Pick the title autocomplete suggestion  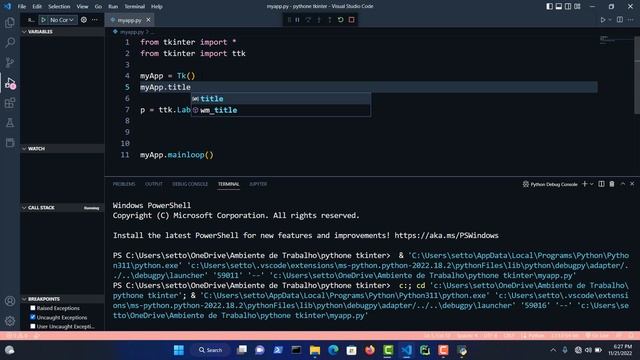click(x=281, y=99)
